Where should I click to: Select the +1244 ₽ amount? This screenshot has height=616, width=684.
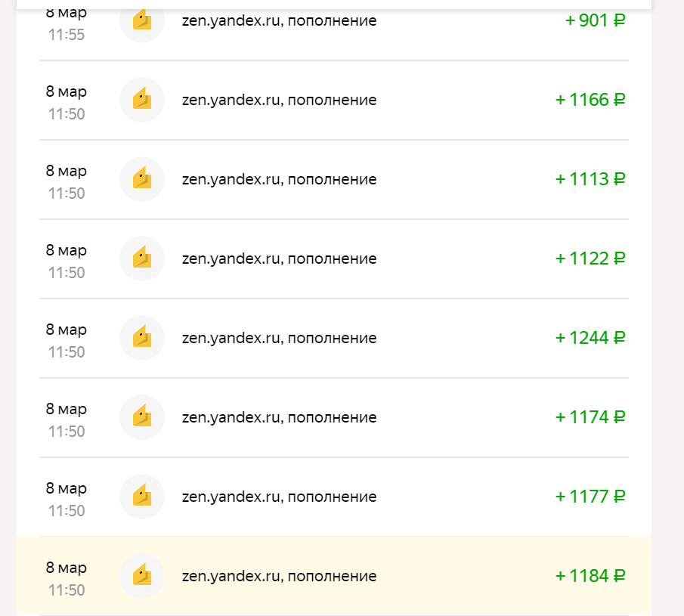pyautogui.click(x=590, y=338)
